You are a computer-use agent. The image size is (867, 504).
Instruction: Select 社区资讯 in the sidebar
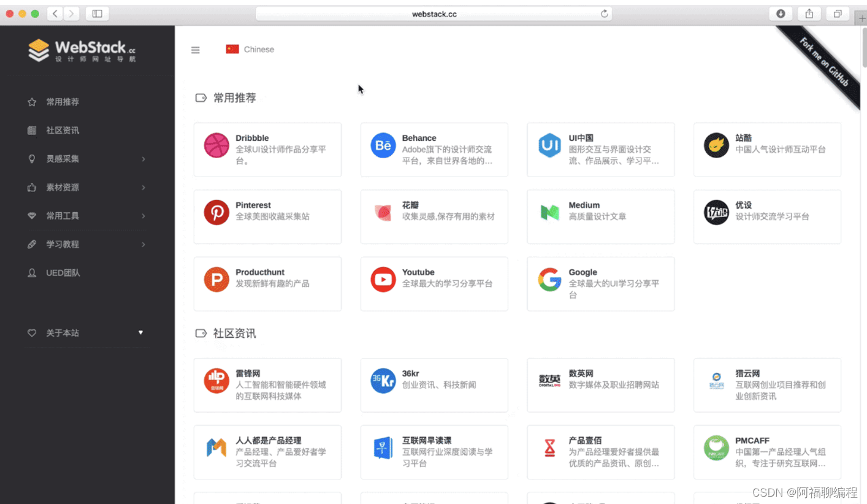tap(63, 131)
